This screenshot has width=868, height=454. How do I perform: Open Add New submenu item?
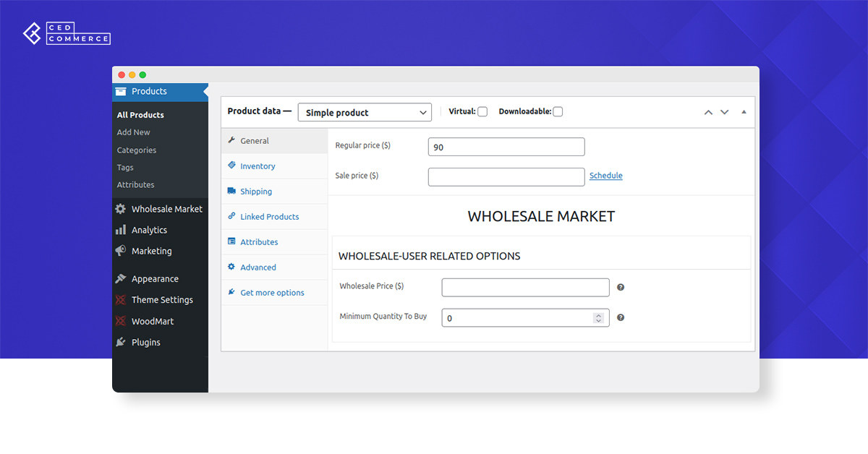[x=134, y=132]
